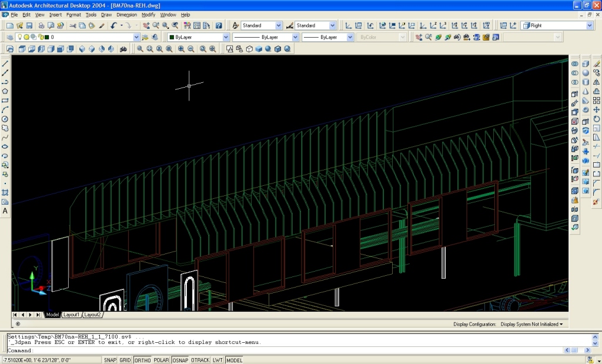Select the Line draw tool

[5, 64]
